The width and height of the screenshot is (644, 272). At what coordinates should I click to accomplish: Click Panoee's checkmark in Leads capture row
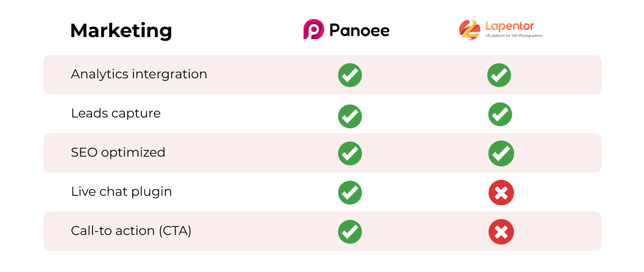(x=350, y=116)
